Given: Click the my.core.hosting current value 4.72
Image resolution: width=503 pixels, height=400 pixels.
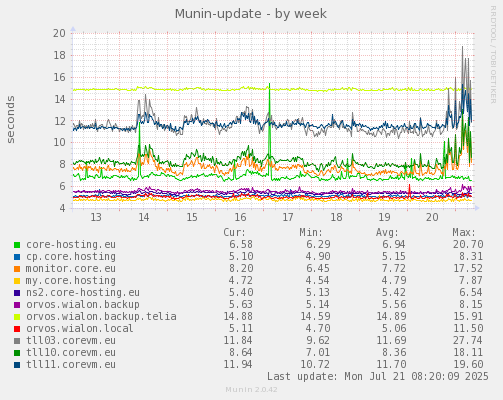Looking at the screenshot, I should [241, 281].
